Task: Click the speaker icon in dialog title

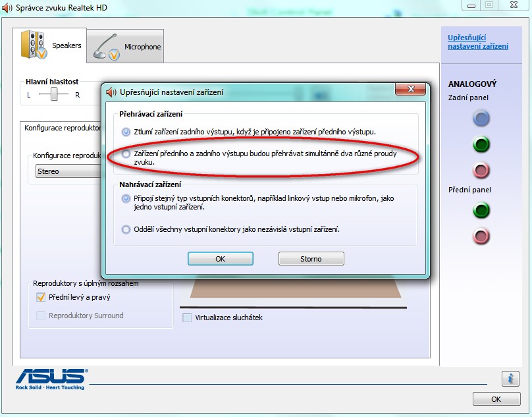Action: 111,92
